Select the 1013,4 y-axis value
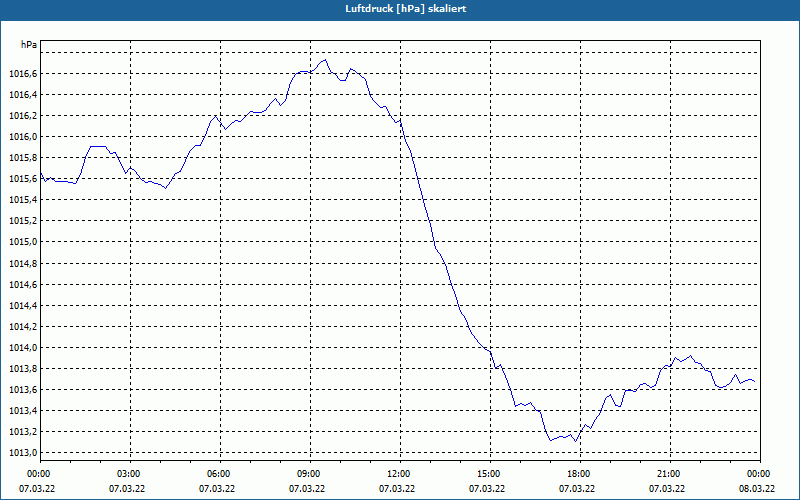 coord(23,411)
